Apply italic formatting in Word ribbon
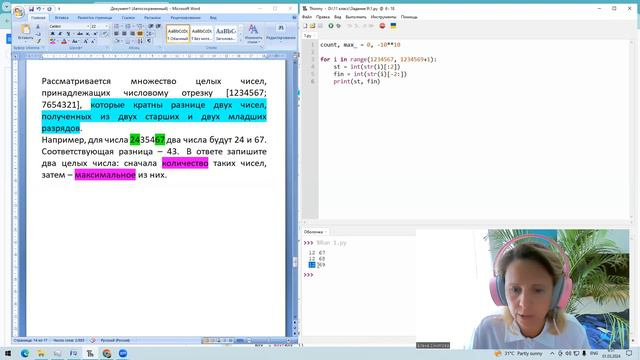The height and width of the screenshot is (360, 640). 60,34
